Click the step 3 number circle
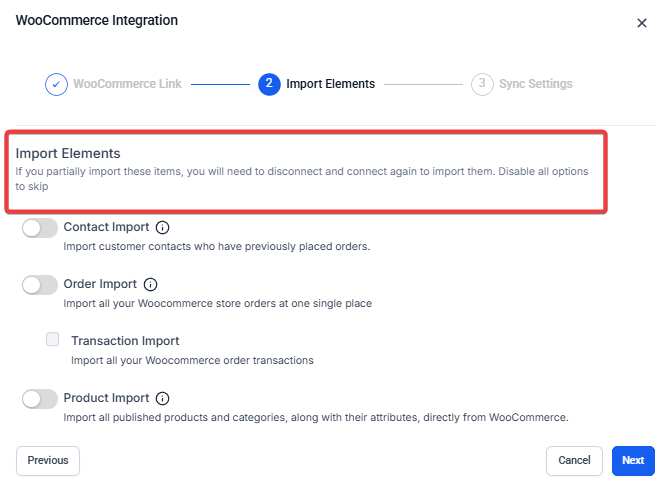671x489 pixels. (482, 84)
